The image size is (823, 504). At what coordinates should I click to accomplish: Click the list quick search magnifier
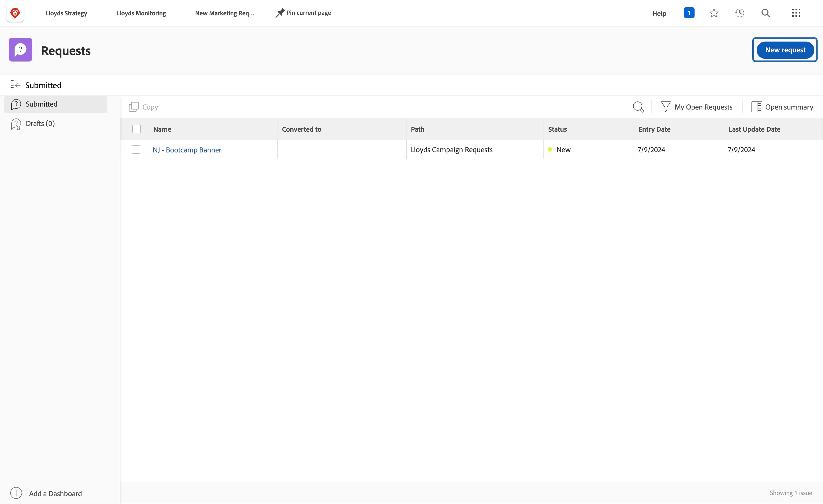638,107
